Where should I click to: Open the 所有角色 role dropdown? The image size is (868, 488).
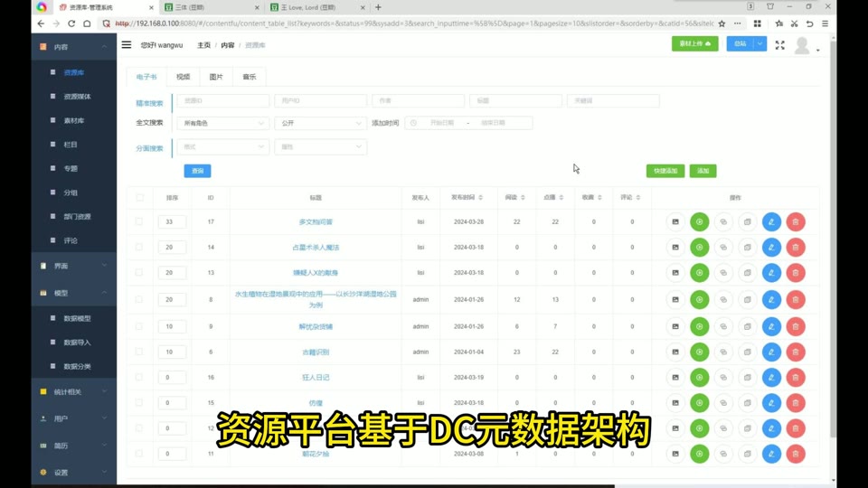(x=223, y=123)
